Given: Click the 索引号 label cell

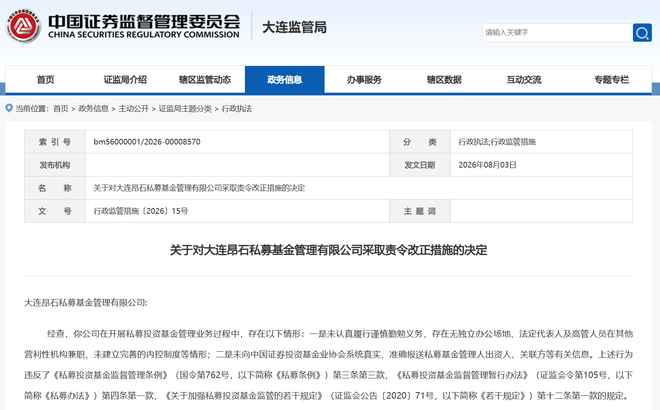Looking at the screenshot, I should click(x=55, y=142).
